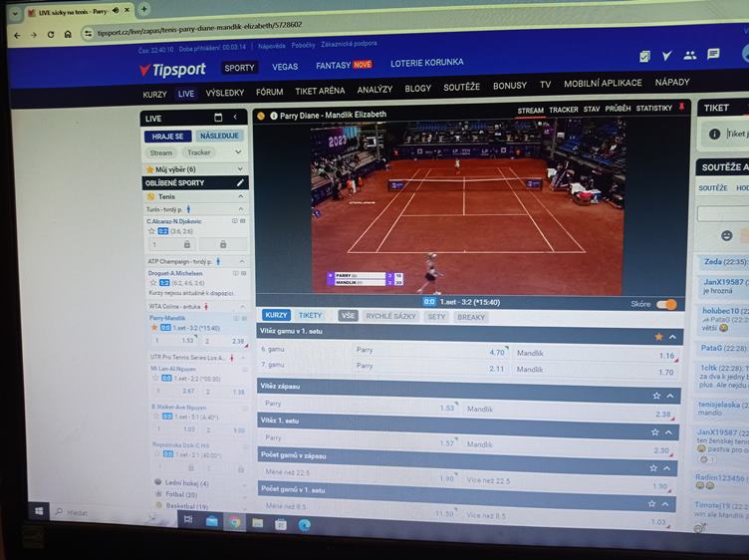Favourite the Vítěz 1. setu market star
The height and width of the screenshot is (560, 749).
655,432
